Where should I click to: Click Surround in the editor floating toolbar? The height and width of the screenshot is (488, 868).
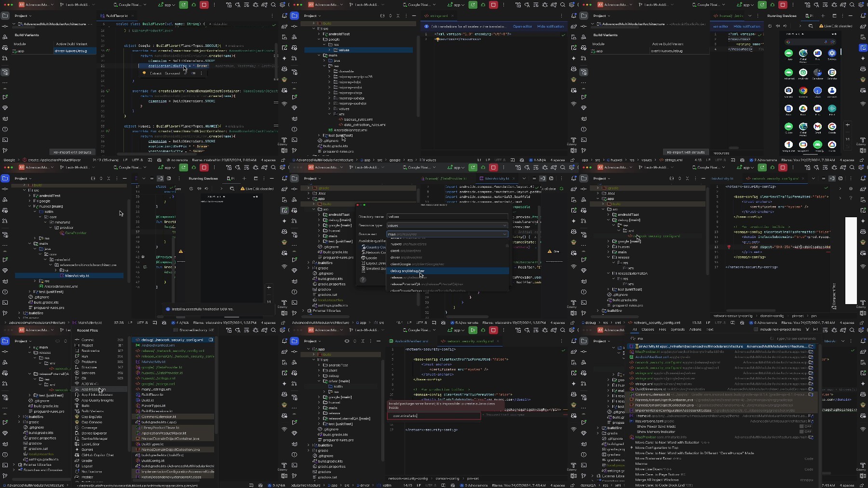(172, 73)
